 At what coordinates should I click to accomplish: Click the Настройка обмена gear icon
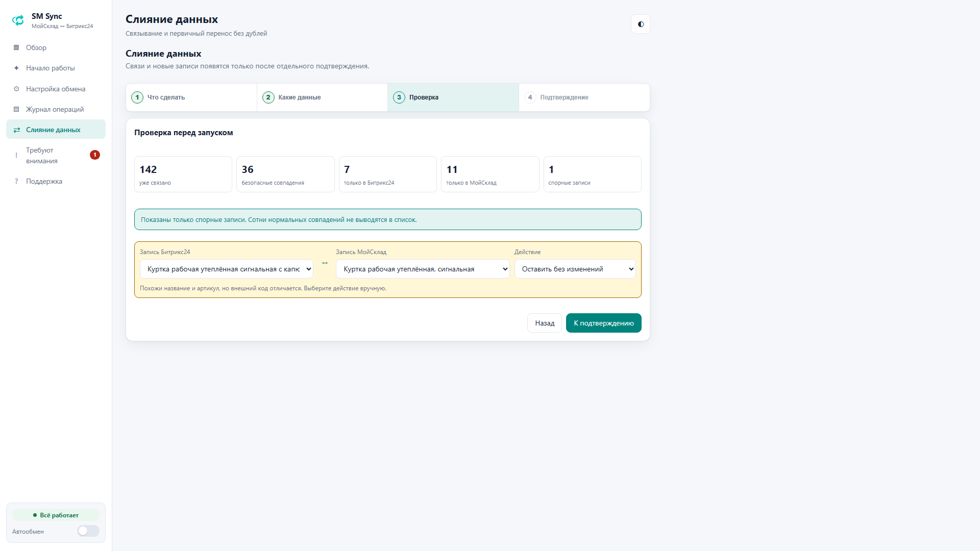click(x=16, y=89)
